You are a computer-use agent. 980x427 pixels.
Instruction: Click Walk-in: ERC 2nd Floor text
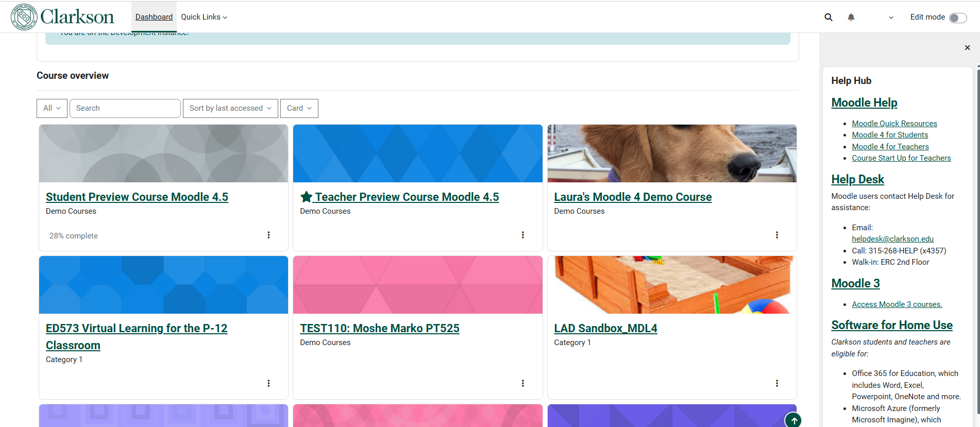coord(890,262)
